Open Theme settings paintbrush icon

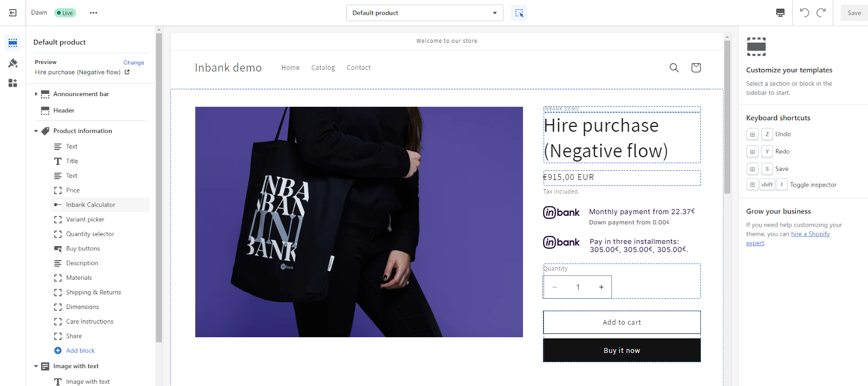click(13, 63)
